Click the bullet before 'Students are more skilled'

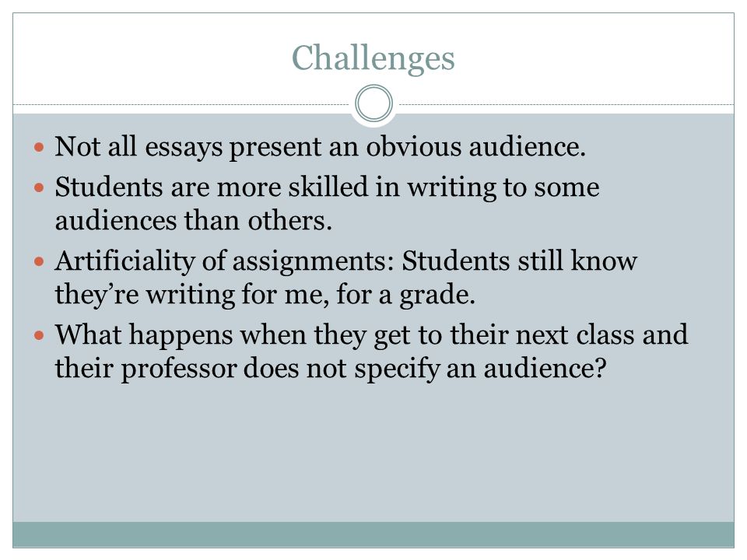40,187
